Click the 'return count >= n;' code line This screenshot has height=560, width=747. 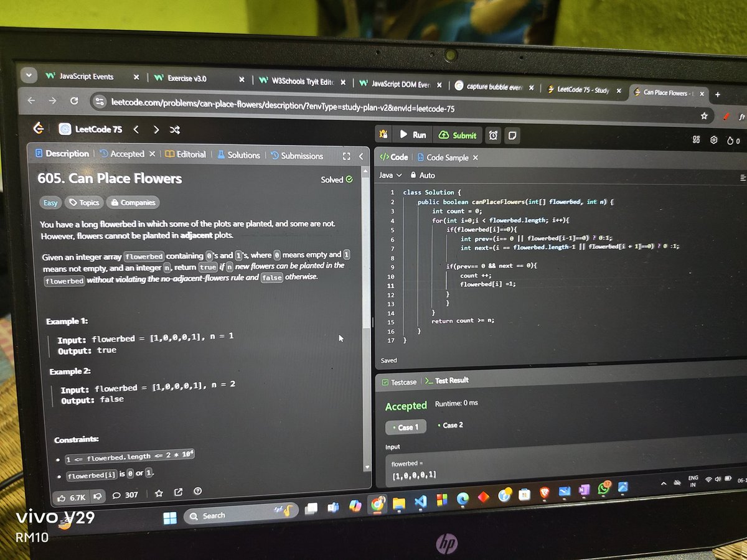coord(463,321)
